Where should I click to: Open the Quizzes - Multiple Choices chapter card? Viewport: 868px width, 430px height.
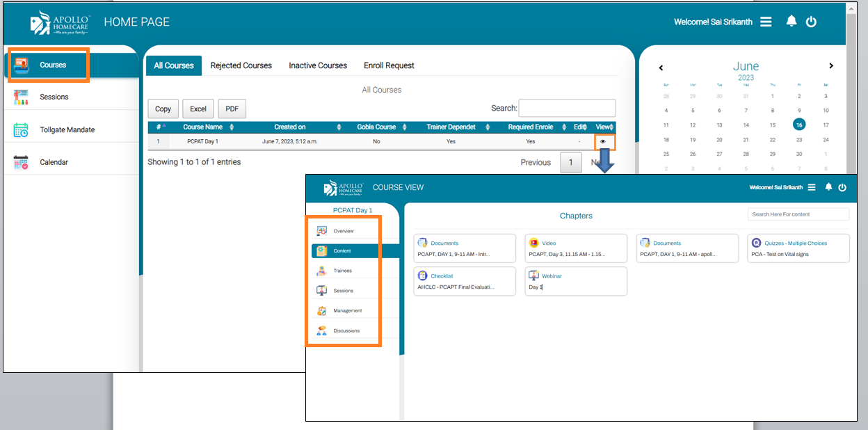(x=798, y=248)
